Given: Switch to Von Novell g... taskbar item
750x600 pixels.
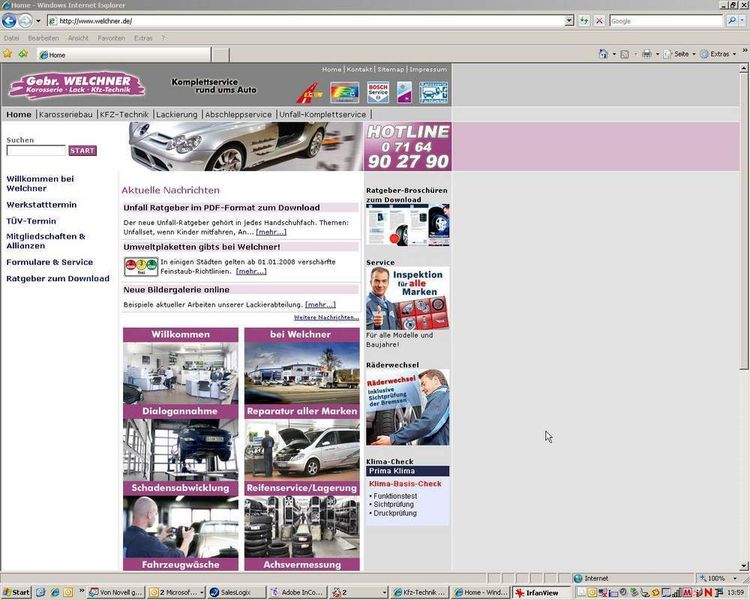Looking at the screenshot, I should coord(116,592).
